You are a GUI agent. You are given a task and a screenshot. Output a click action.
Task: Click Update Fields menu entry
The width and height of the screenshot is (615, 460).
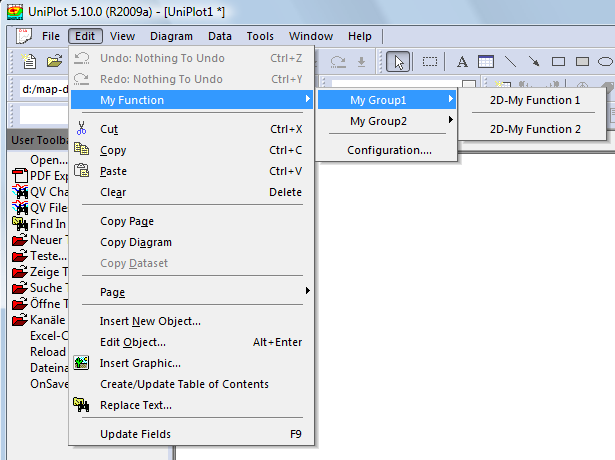(135, 434)
